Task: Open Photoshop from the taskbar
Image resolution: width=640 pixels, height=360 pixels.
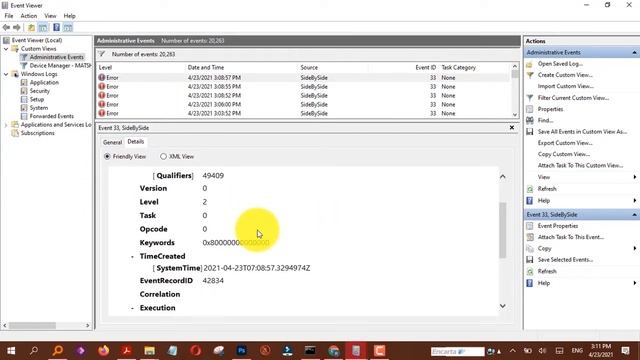Action: (x=242, y=351)
